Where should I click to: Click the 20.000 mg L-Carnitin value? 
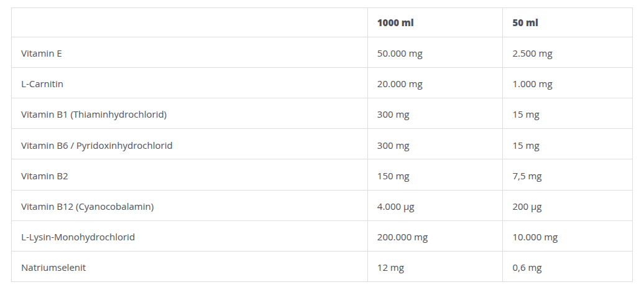tap(400, 84)
